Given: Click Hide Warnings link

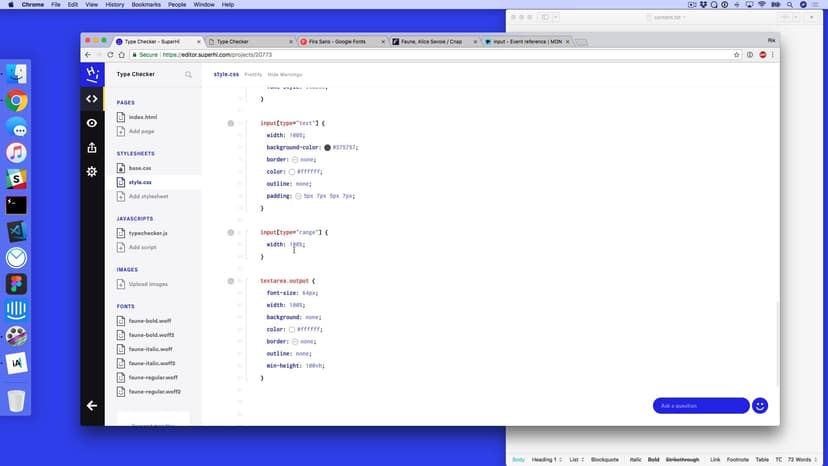Looking at the screenshot, I should [x=285, y=75].
